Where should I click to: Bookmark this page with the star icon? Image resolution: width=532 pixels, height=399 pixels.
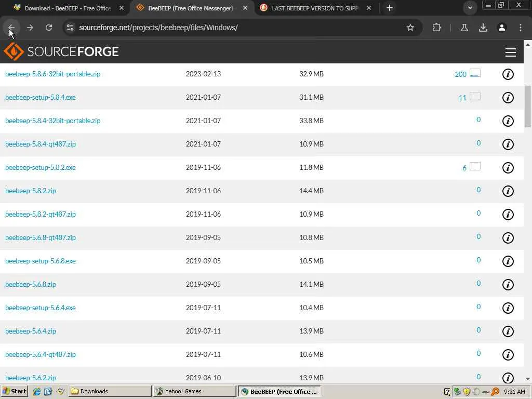tap(410, 28)
